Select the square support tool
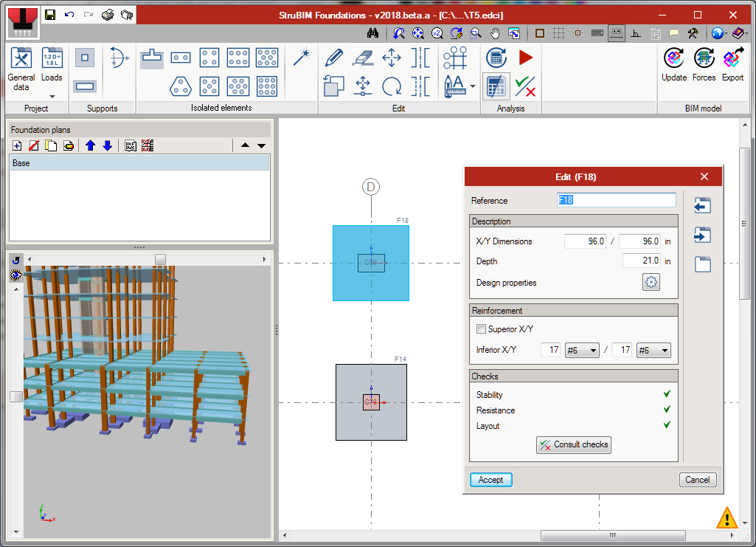Image resolution: width=756 pixels, height=547 pixels. click(85, 58)
